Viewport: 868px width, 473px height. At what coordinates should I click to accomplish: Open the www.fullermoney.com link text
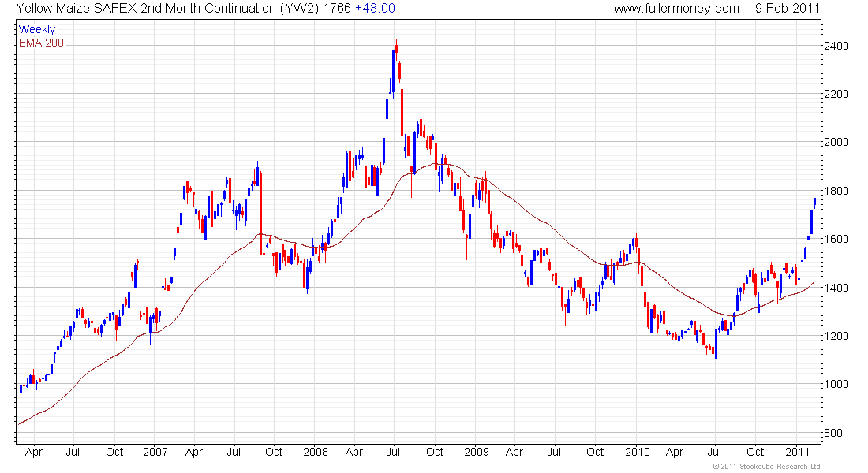[676, 9]
